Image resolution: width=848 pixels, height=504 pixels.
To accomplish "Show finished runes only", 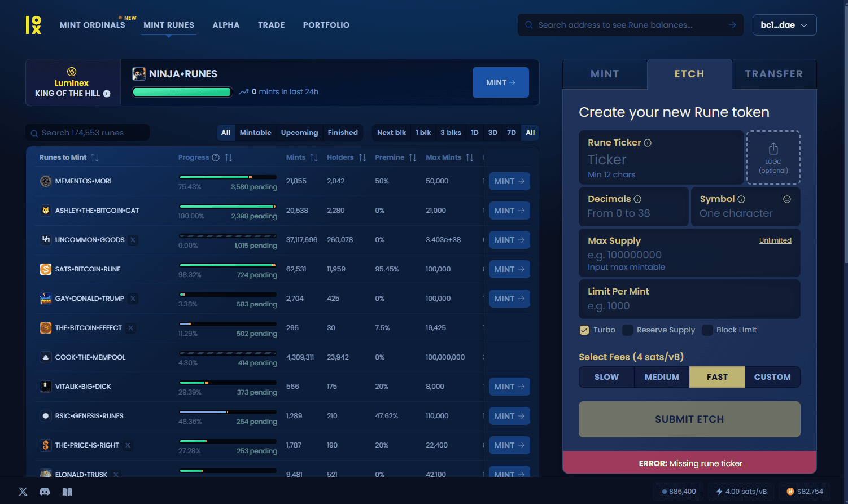I will [343, 133].
